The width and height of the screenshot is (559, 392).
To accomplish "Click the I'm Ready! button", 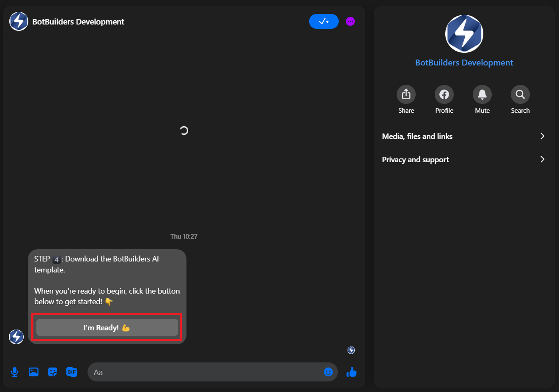I will point(107,327).
